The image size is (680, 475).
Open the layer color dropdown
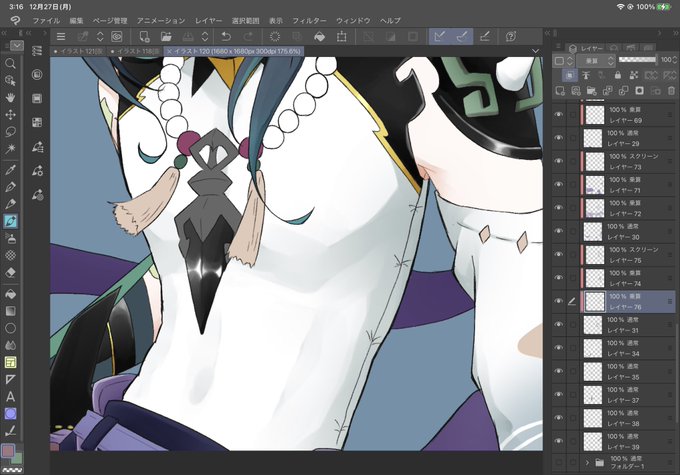point(563,61)
